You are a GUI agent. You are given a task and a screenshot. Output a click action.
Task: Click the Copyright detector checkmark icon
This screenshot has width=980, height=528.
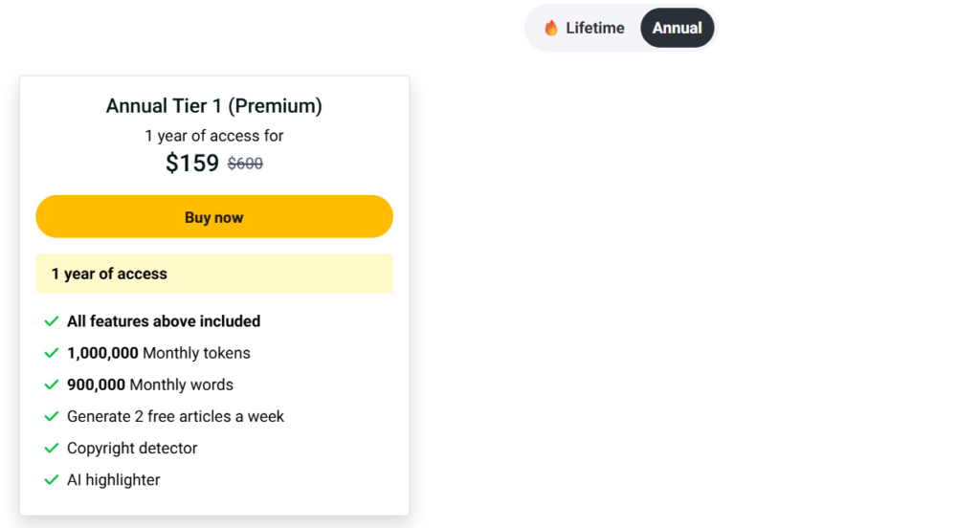(52, 448)
